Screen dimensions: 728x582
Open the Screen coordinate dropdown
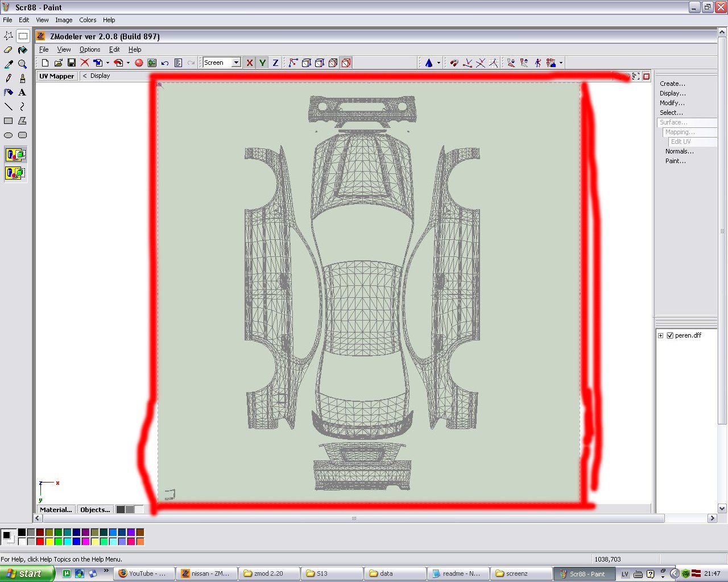point(236,63)
